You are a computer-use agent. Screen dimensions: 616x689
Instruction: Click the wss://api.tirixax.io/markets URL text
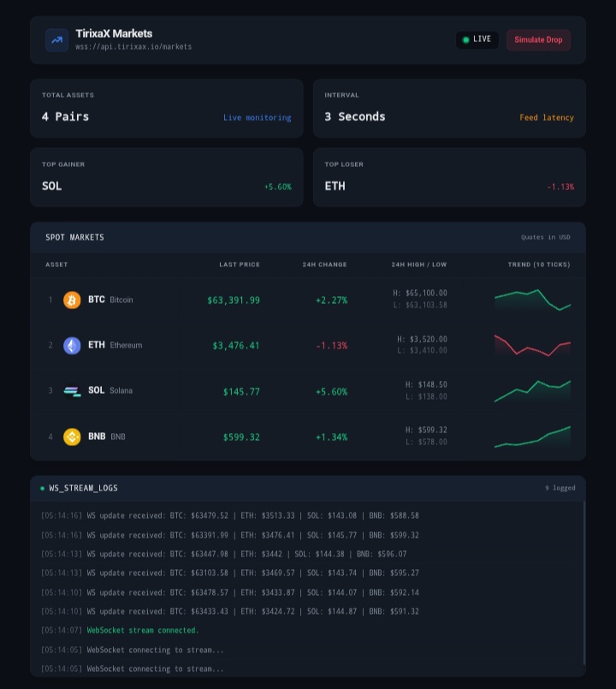pos(133,46)
